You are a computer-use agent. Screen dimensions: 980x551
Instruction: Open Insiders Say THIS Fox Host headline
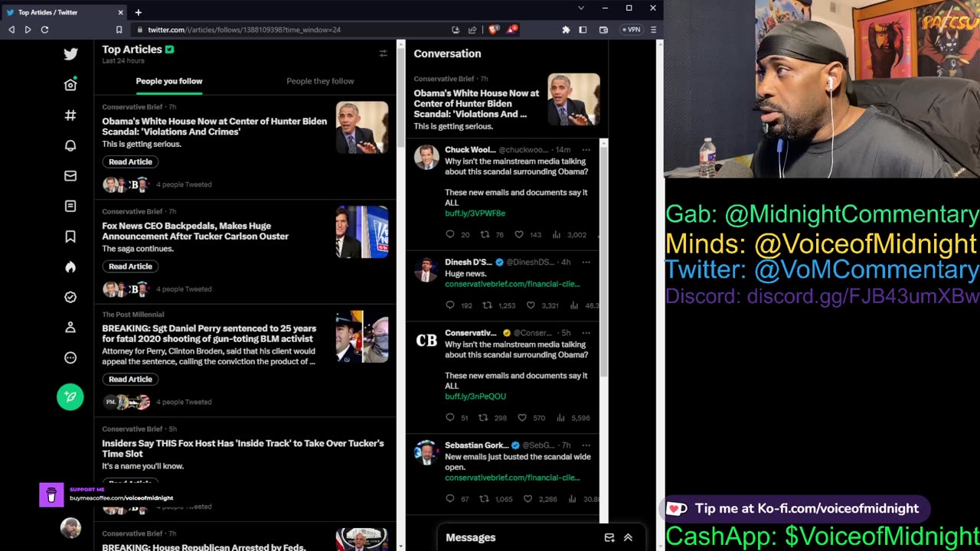(x=243, y=448)
